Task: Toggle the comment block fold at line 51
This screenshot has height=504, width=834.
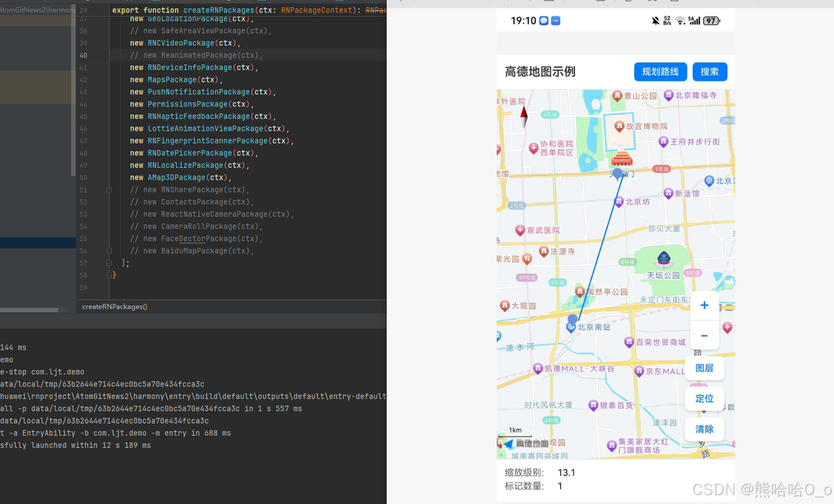Action: pos(109,189)
